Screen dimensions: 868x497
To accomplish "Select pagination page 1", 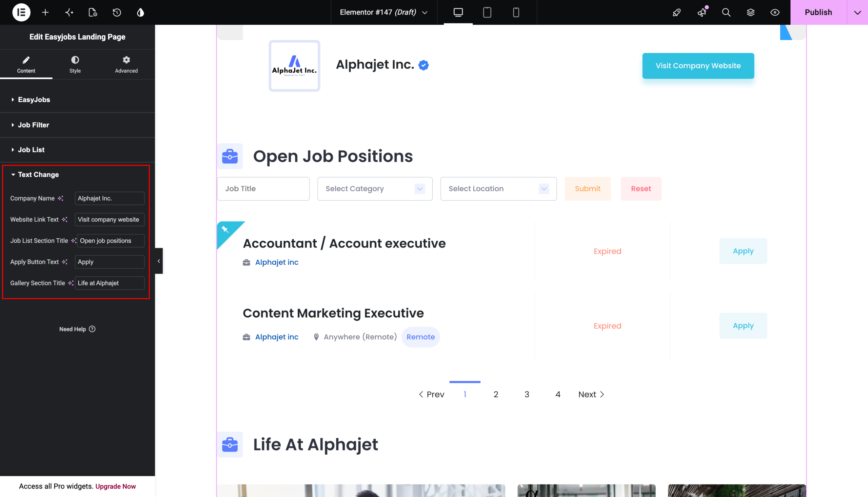I will pyautogui.click(x=465, y=394).
